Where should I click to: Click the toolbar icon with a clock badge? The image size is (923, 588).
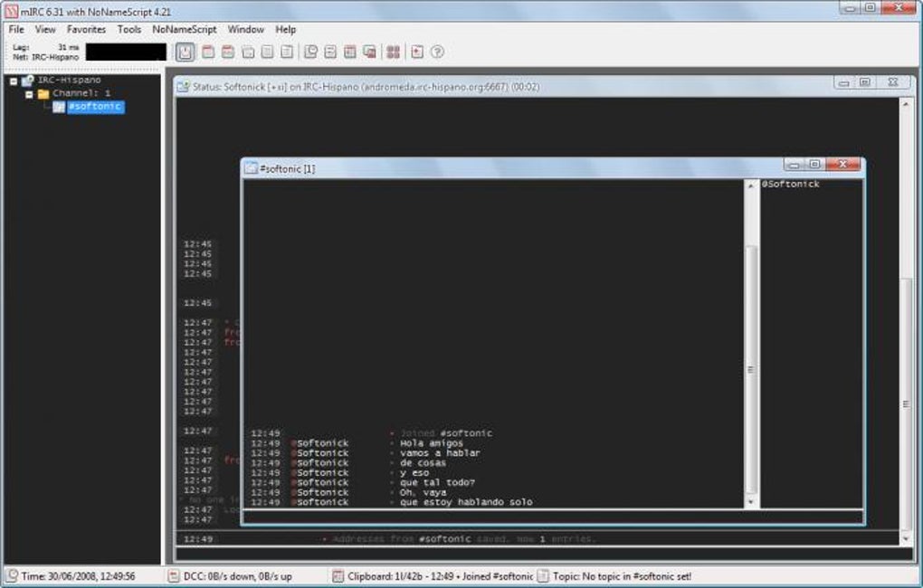tap(310, 52)
